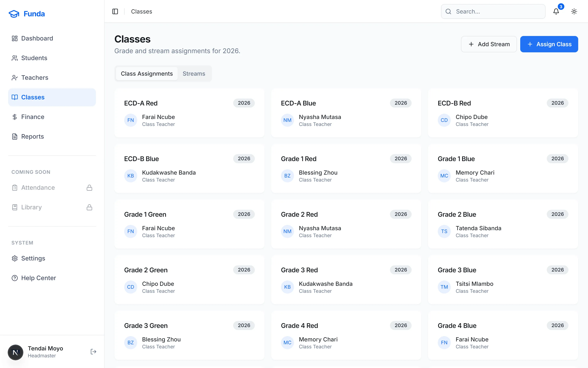Viewport: 588px width, 368px height.
Task: Click teacher name Tatenda Sibanda
Action: [x=478, y=228]
